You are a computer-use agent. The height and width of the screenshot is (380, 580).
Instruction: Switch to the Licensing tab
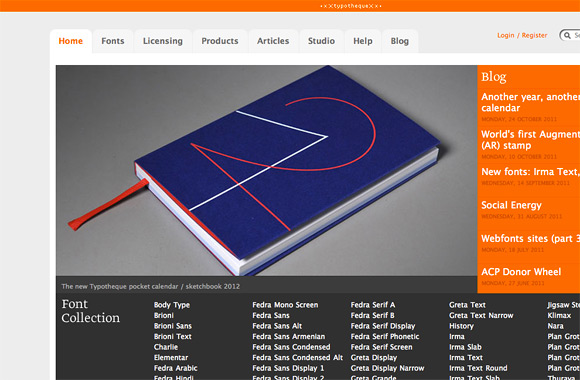point(163,41)
